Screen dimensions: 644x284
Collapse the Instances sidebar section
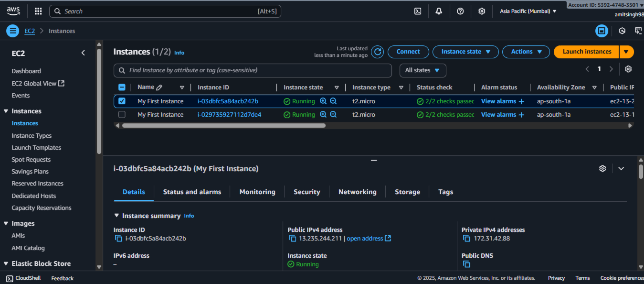[x=6, y=111]
